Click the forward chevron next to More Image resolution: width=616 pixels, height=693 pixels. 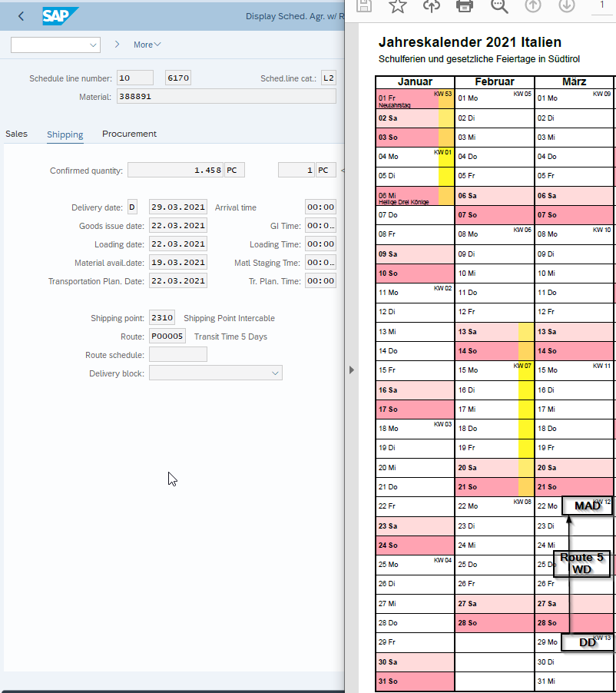coord(118,45)
